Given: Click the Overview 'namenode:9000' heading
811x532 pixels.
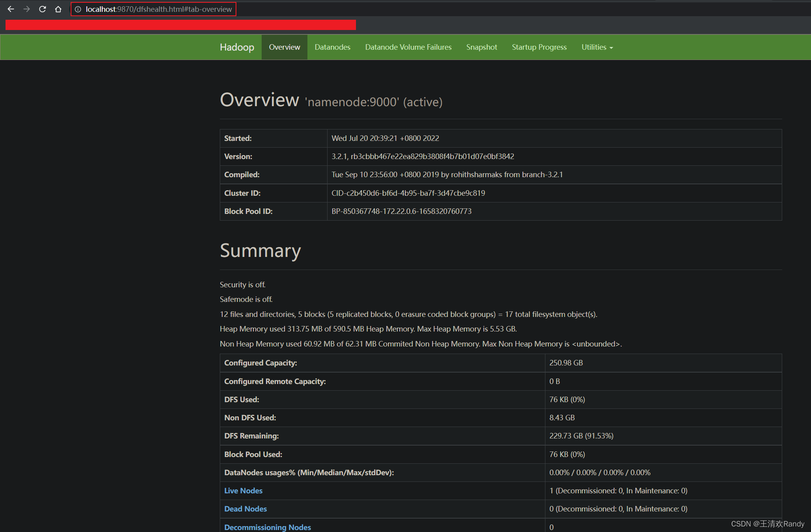Looking at the screenshot, I should [x=331, y=100].
